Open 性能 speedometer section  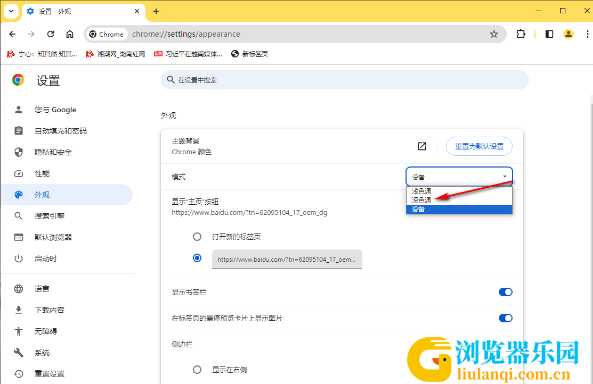point(67,173)
